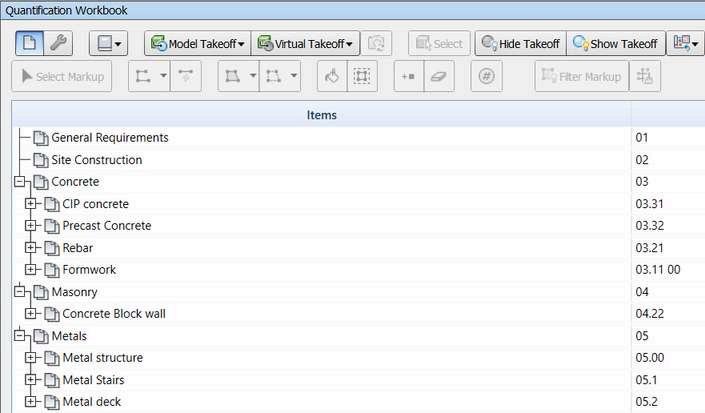
Task: Click the Filter Markup button
Action: pos(581,76)
